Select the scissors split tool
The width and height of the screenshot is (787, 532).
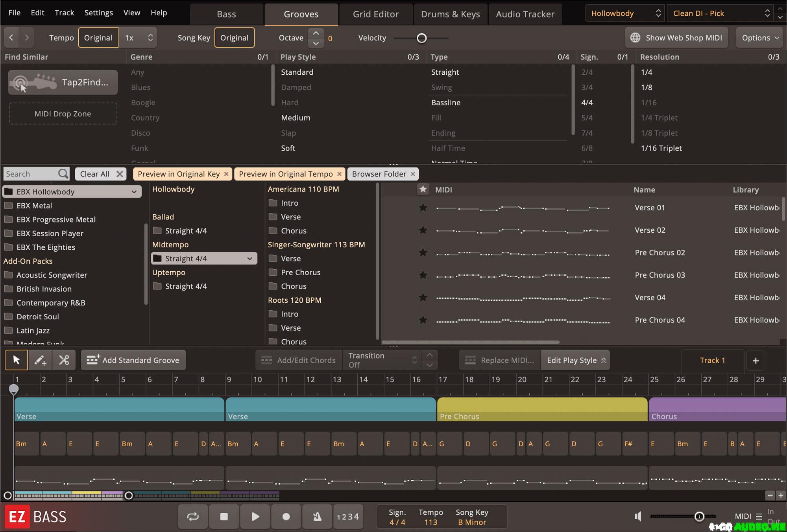(x=64, y=360)
